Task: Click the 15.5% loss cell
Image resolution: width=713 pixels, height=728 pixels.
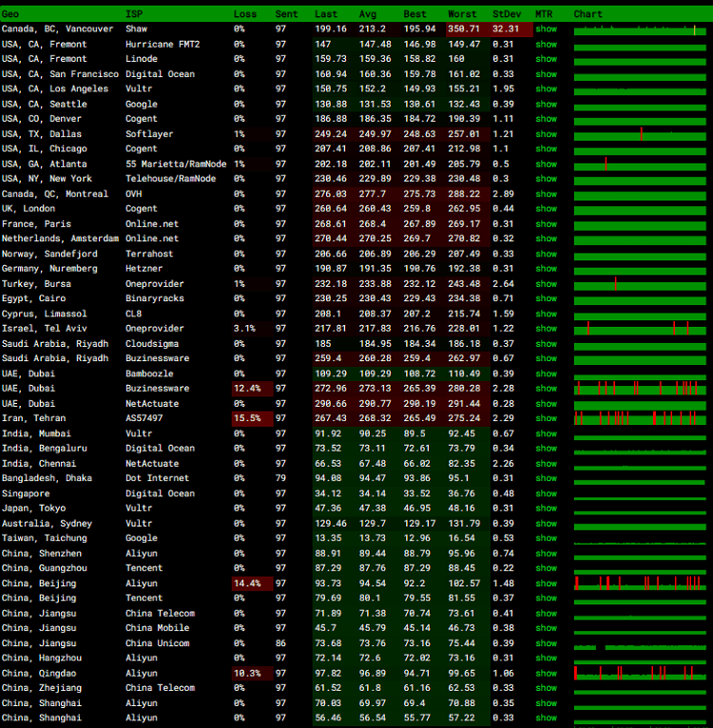Action: [x=252, y=418]
